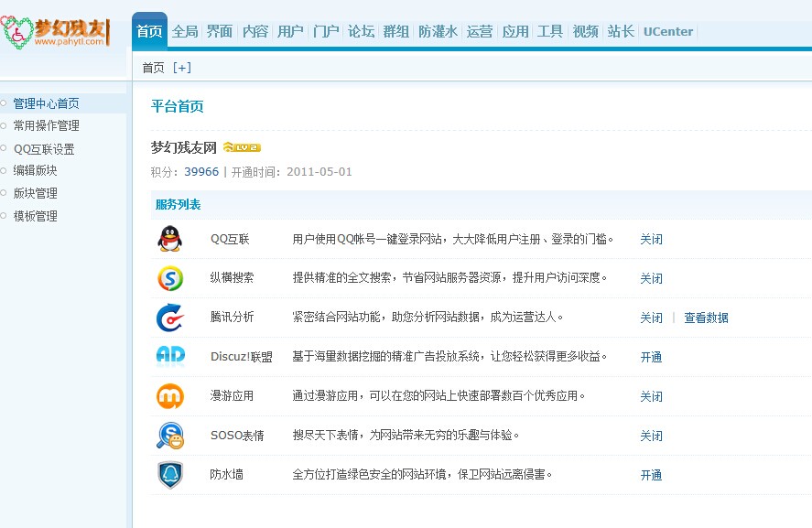Open the UCenter tab
The width and height of the screenshot is (812, 528).
tap(668, 32)
